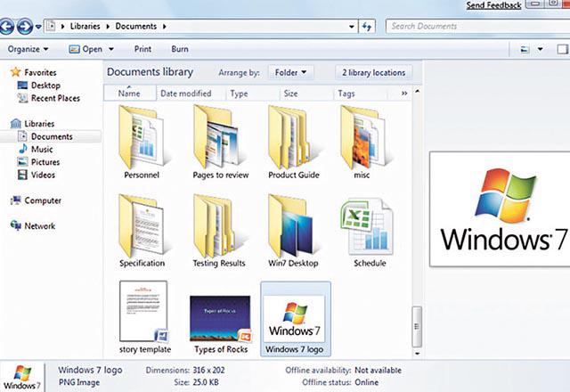The height and width of the screenshot is (392, 570).
Task: Click Burn in the toolbar
Action: pos(180,49)
